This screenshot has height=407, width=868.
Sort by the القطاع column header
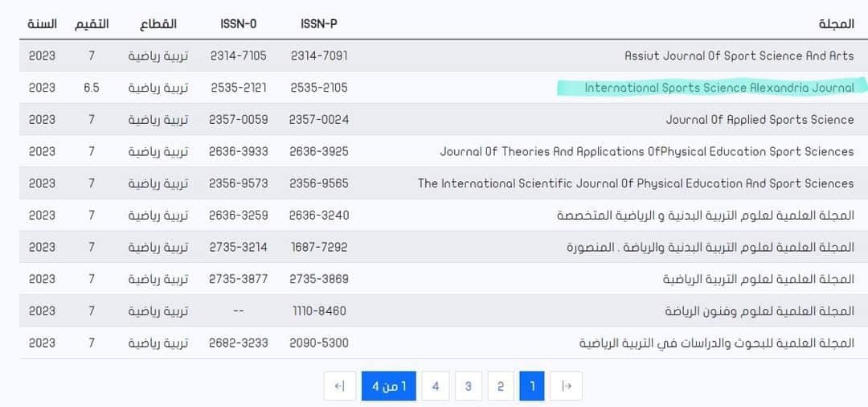pyautogui.click(x=158, y=23)
